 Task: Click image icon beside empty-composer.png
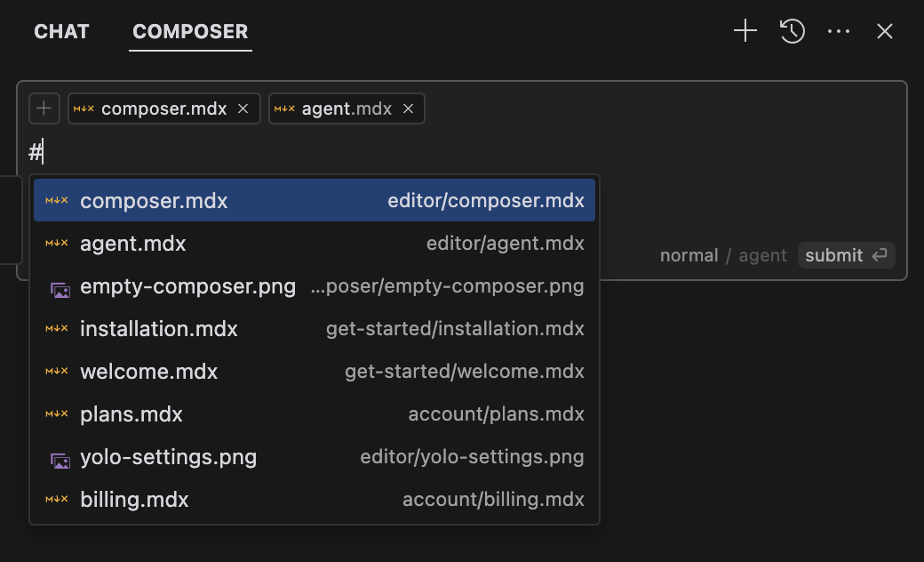(x=60, y=290)
